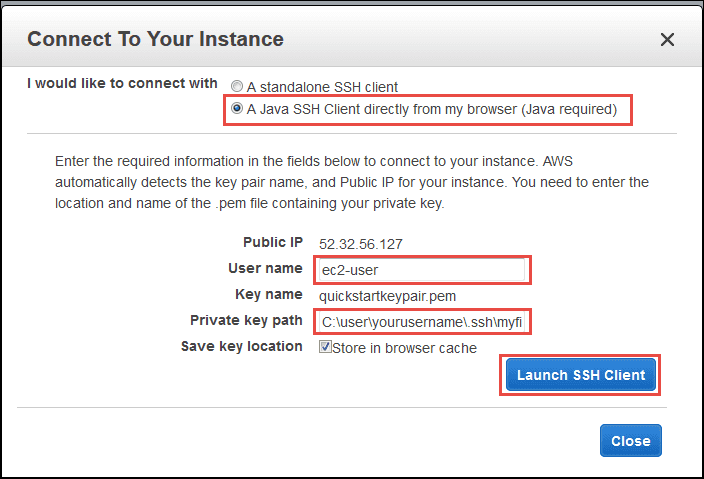Select the standalone SSH client radio button
This screenshot has height=479, width=704.
237,87
